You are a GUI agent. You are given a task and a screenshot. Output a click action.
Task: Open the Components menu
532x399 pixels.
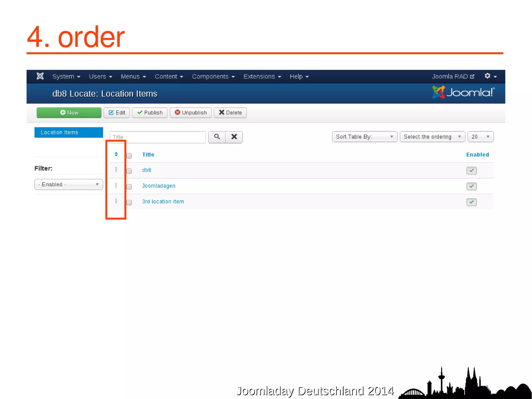[x=213, y=76]
